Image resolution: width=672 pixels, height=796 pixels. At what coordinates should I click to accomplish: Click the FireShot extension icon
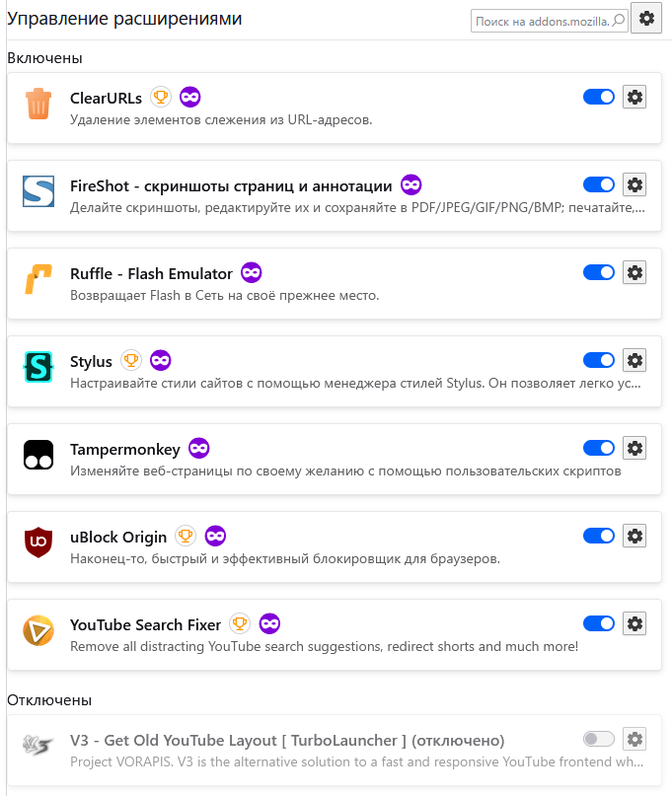pos(38,191)
